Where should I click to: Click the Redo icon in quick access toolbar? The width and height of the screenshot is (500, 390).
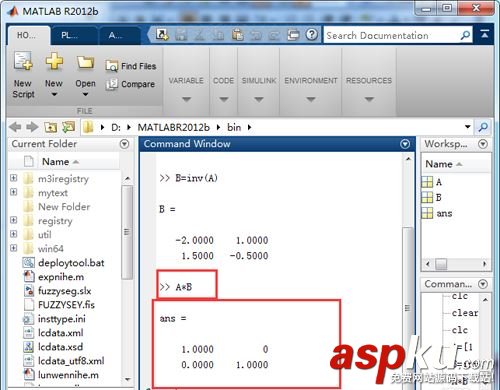(x=274, y=35)
